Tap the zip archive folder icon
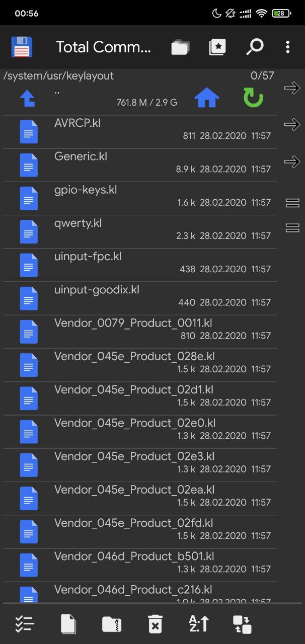 click(x=112, y=624)
